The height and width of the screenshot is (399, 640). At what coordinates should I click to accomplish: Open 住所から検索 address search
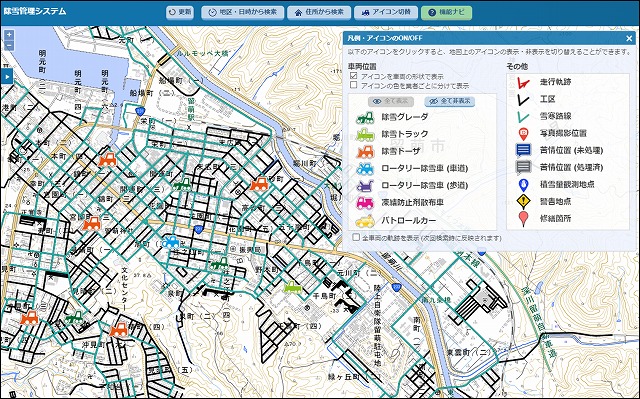(x=319, y=12)
